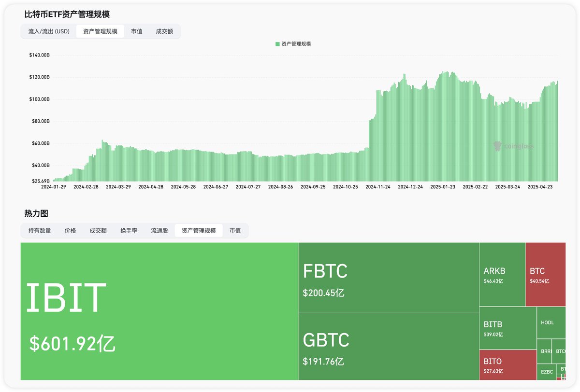Click the red BITO heatmap block
Screen dimensions: 580x392
(x=508, y=365)
